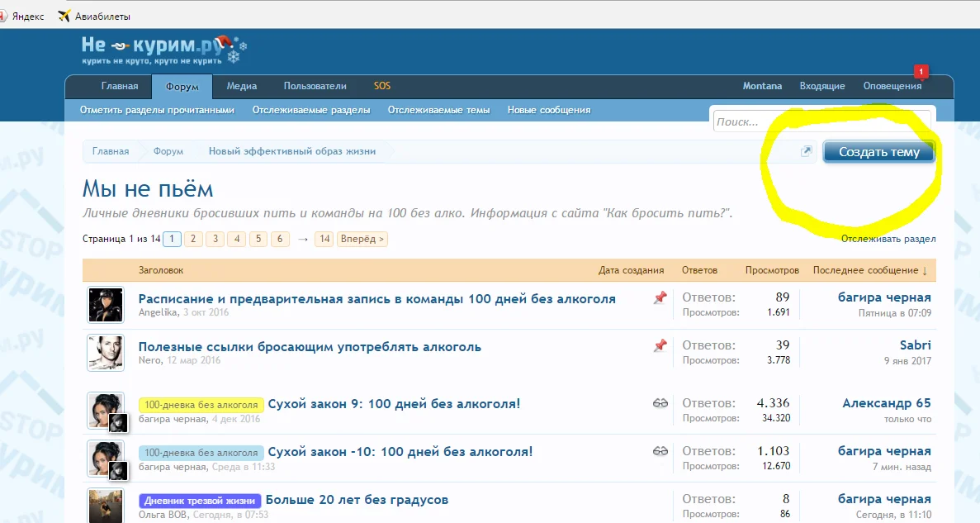Image resolution: width=980 pixels, height=523 pixels.
Task: Click pin icon on Полезные ссылки thread
Action: 660,346
